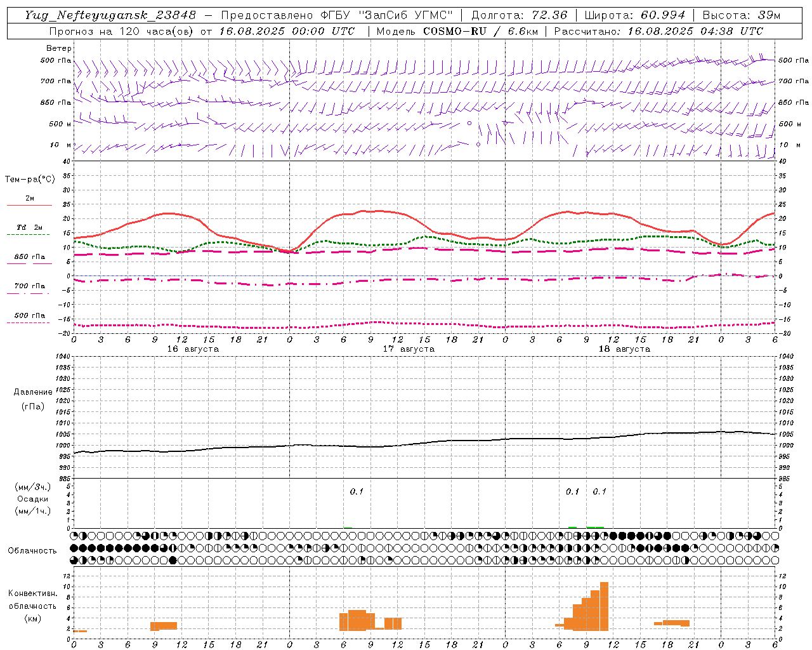
Task: Select the text Предоставлено ФГБУ "ЗапСиб УГМС"
Action: pos(338,15)
